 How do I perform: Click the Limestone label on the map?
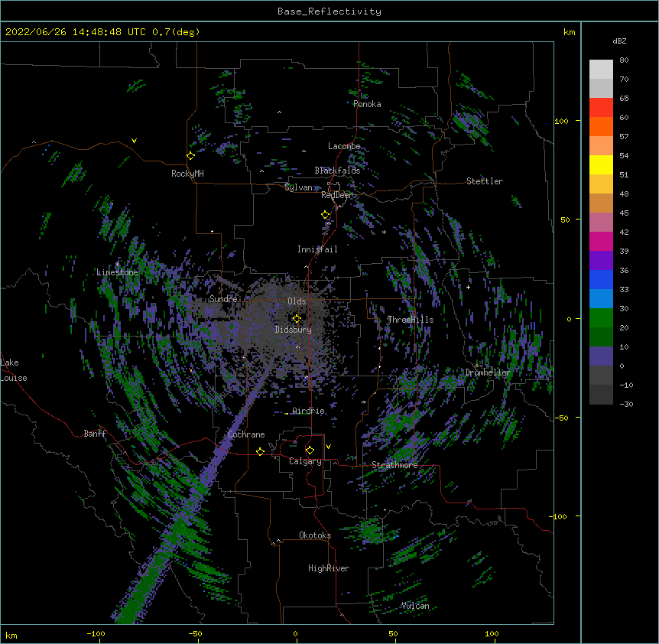(x=117, y=272)
